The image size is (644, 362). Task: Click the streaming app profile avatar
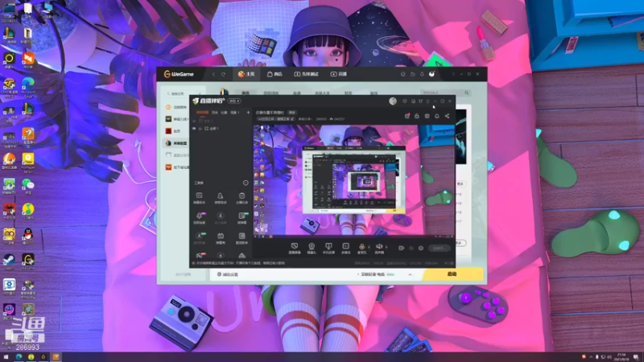(x=393, y=101)
